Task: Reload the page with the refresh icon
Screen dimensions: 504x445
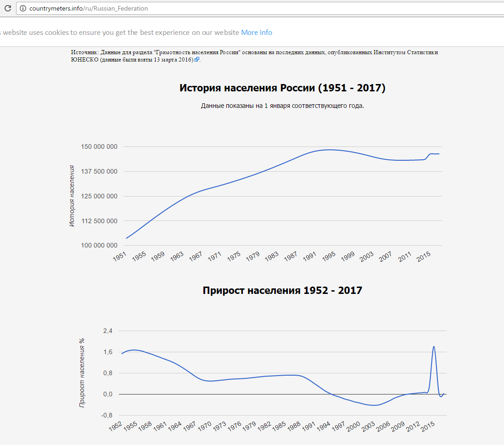Action: pyautogui.click(x=8, y=8)
